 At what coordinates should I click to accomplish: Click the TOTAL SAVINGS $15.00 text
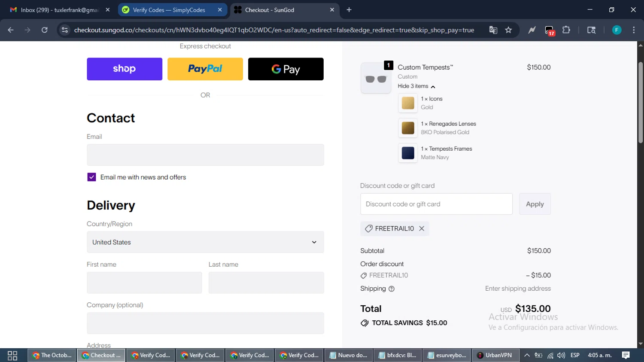tap(410, 323)
